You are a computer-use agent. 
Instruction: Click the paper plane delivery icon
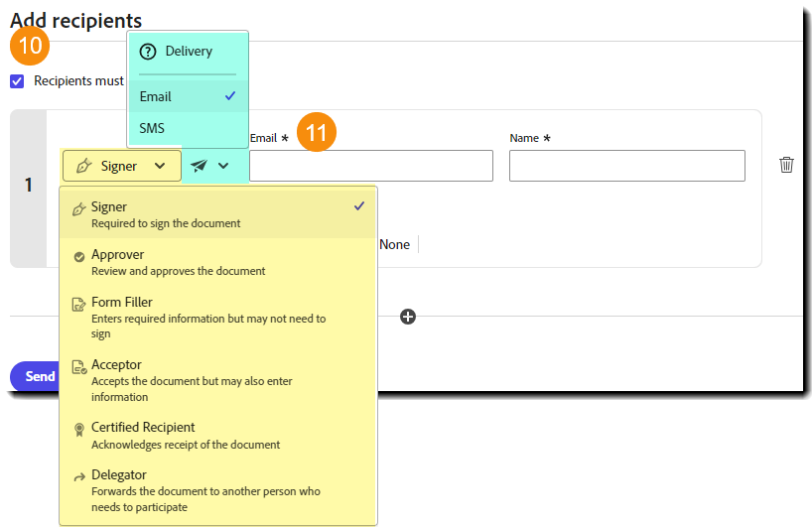201,166
